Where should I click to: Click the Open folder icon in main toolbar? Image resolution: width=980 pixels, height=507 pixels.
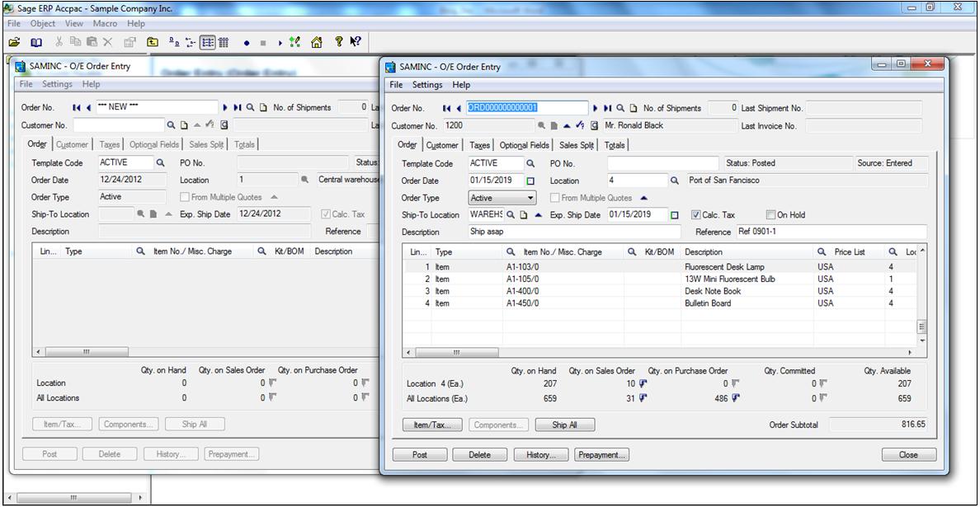pyautogui.click(x=14, y=42)
